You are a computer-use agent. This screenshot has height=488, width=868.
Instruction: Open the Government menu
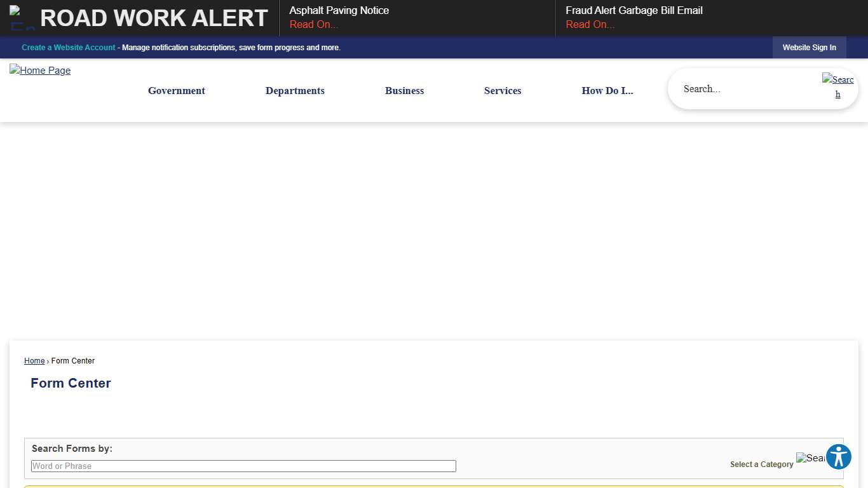click(x=177, y=91)
